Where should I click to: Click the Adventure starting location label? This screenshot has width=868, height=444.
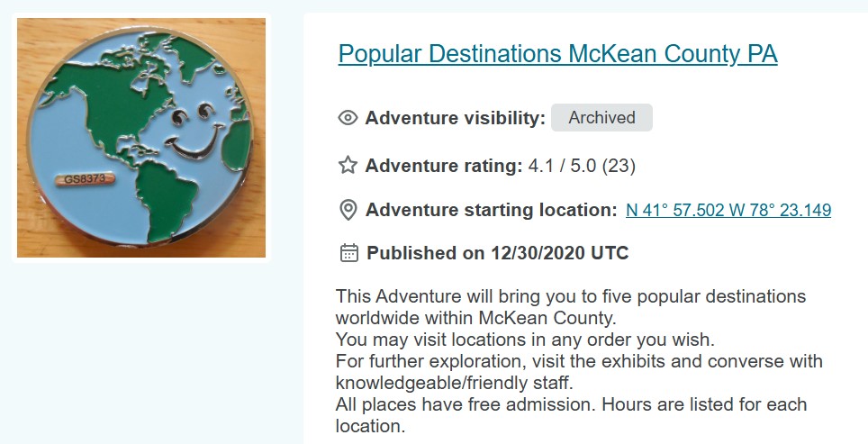[x=491, y=211]
